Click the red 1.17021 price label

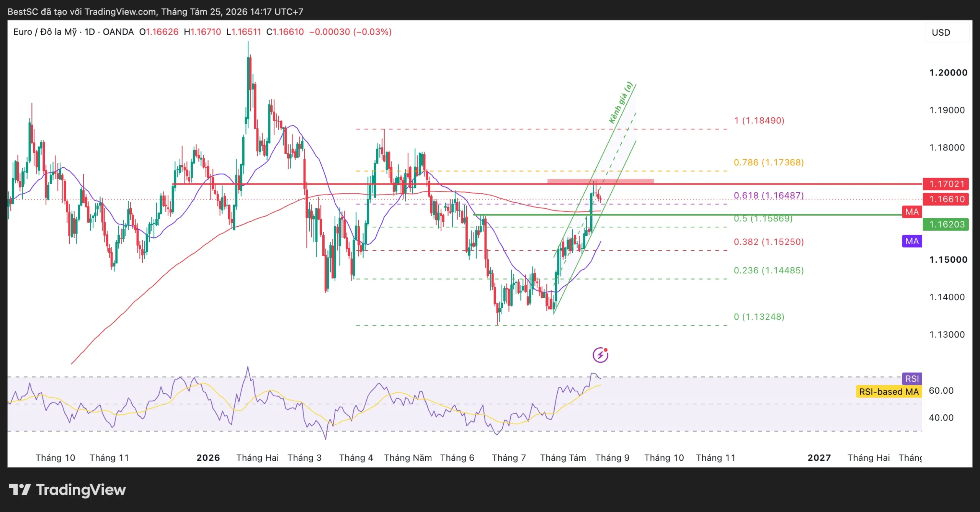click(x=946, y=184)
